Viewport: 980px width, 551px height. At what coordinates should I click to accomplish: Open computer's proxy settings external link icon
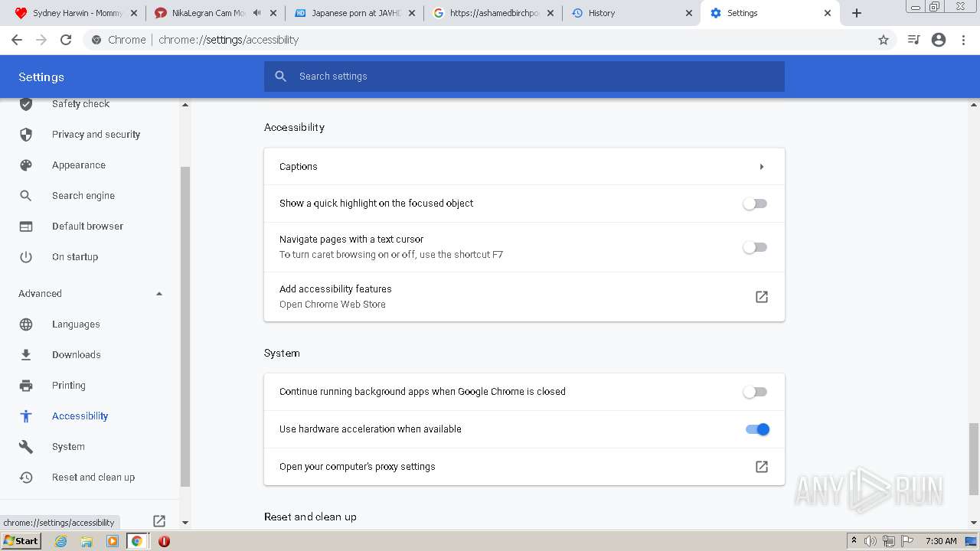coord(762,467)
